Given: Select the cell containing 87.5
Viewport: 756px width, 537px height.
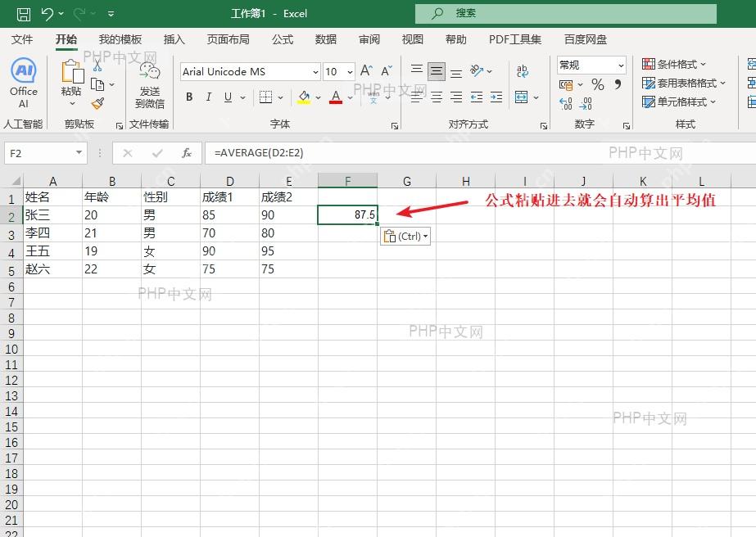Looking at the screenshot, I should point(347,215).
